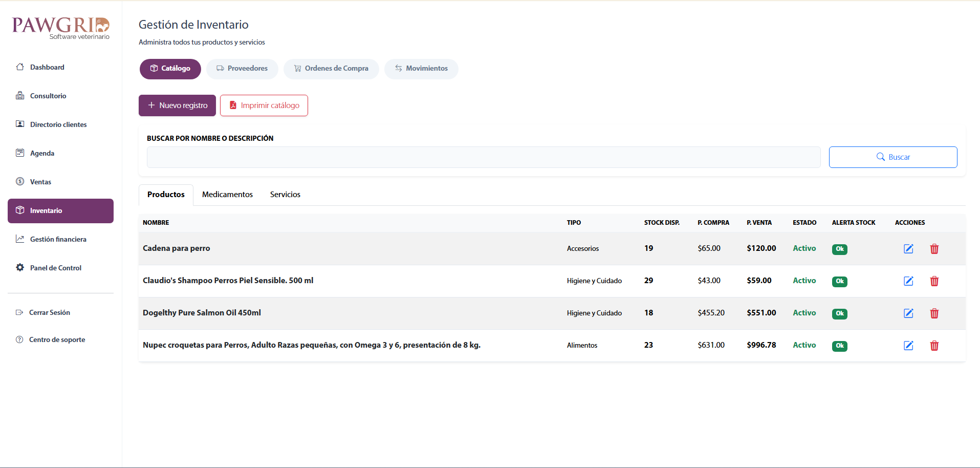Open the Servicios tab
Viewport: 980px width, 468px height.
285,195
